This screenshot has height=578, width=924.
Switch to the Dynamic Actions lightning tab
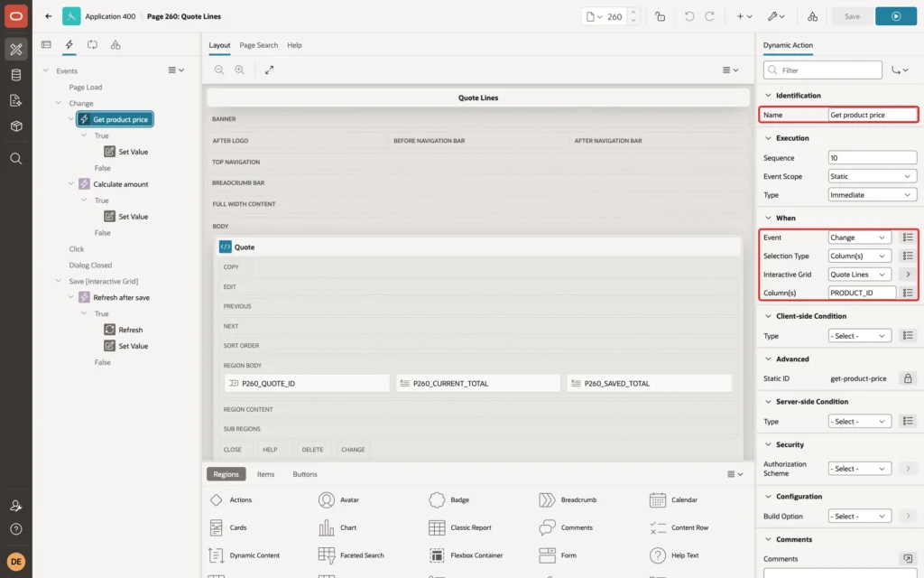coord(69,45)
